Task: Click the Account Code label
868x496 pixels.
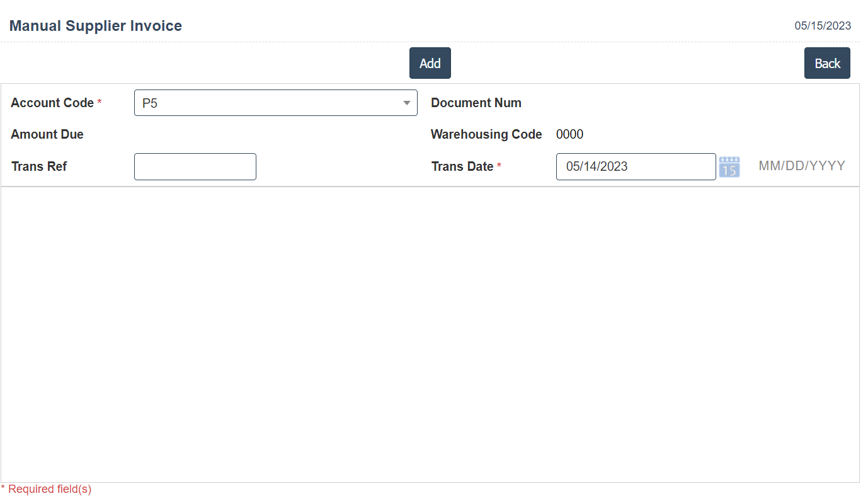Action: tap(52, 103)
